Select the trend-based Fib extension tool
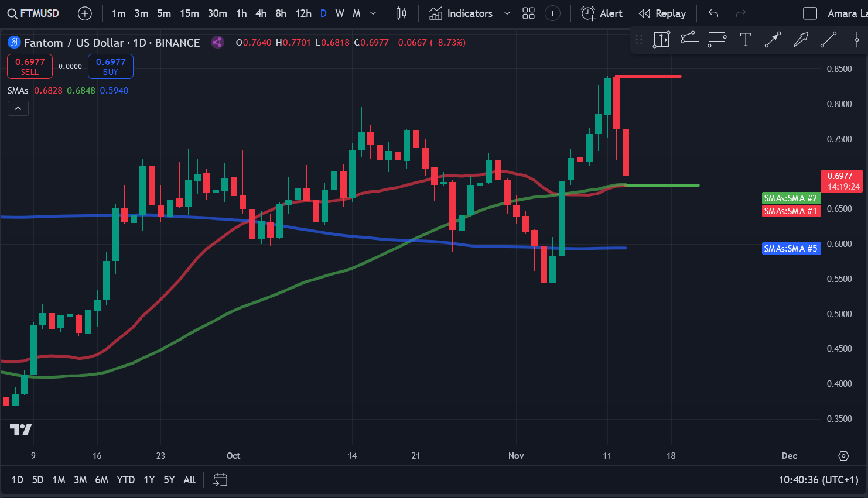868x498 pixels. point(689,40)
